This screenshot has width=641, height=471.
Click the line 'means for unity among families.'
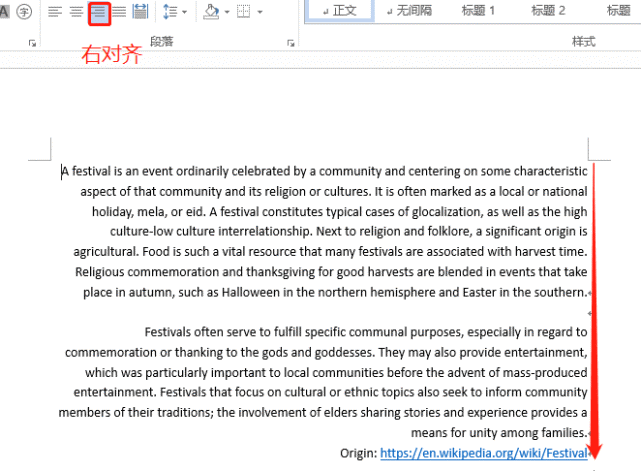pos(499,433)
